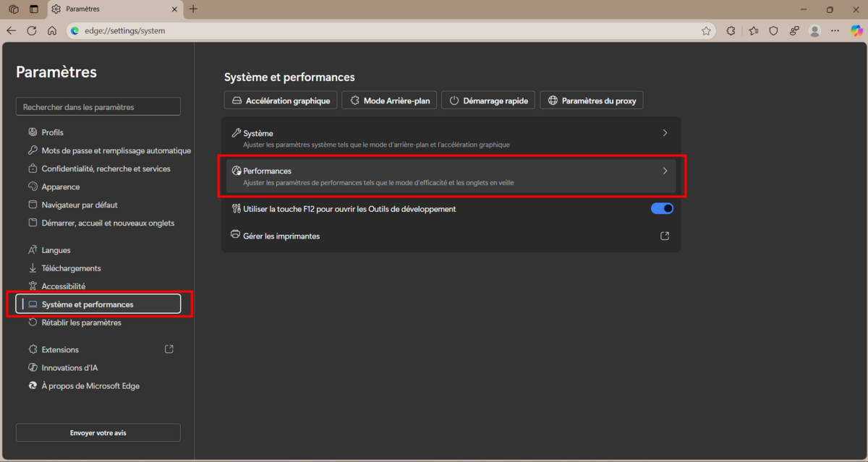Viewport: 868px width, 462px height.
Task: Open the Favorites list icon
Action: coord(754,31)
